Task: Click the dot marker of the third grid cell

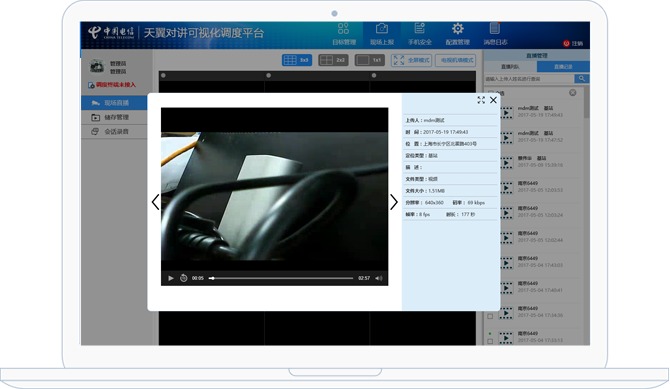Action: pos(374,76)
